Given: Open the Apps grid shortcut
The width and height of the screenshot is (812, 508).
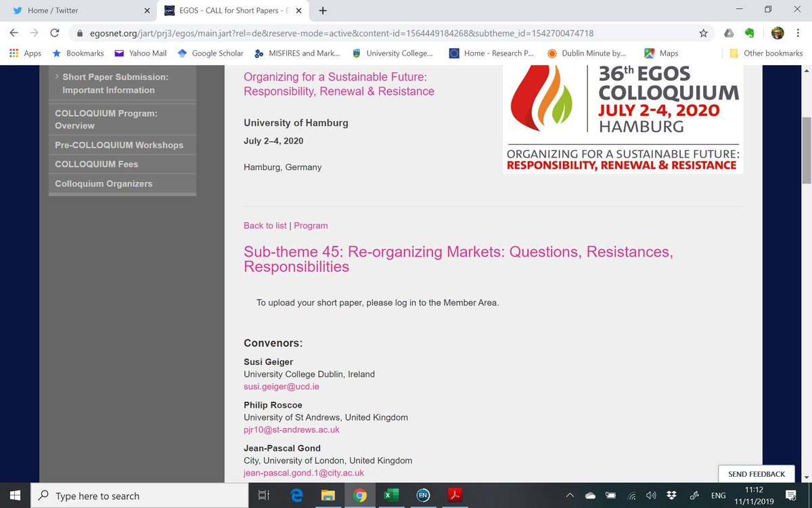Looking at the screenshot, I should point(26,53).
